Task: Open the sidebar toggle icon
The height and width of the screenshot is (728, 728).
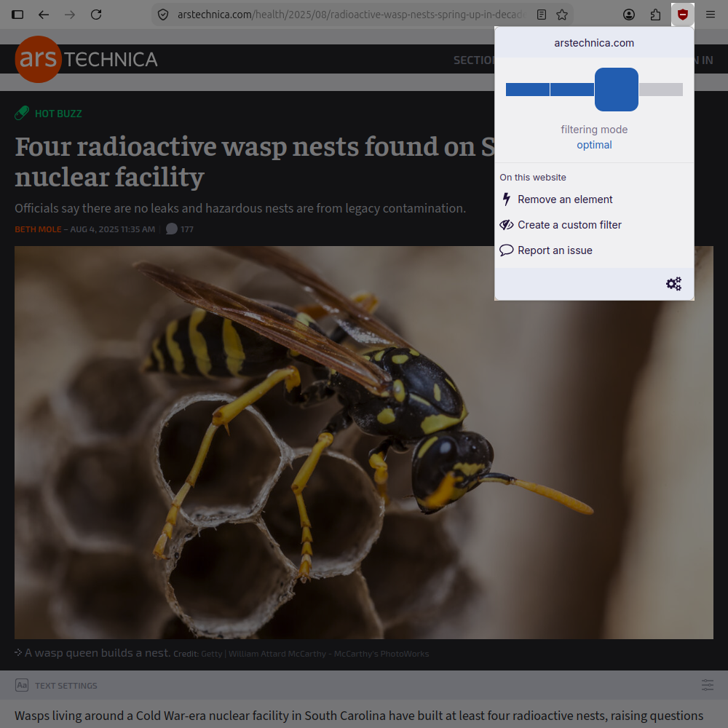Action: tap(17, 15)
